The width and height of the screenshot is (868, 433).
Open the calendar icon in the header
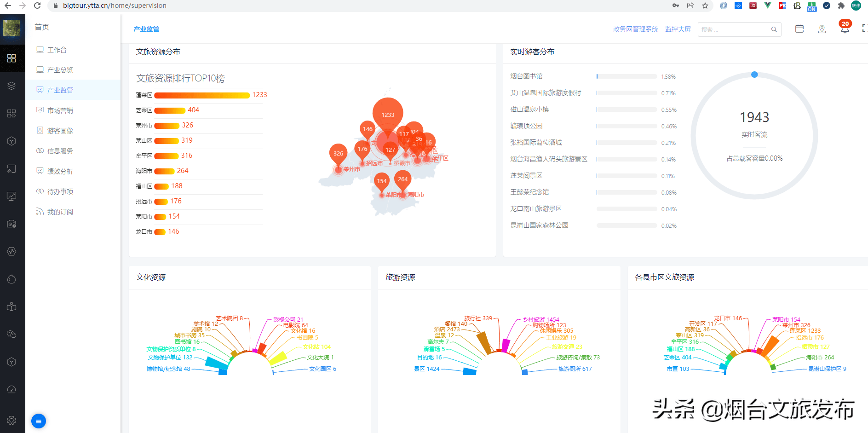(799, 29)
